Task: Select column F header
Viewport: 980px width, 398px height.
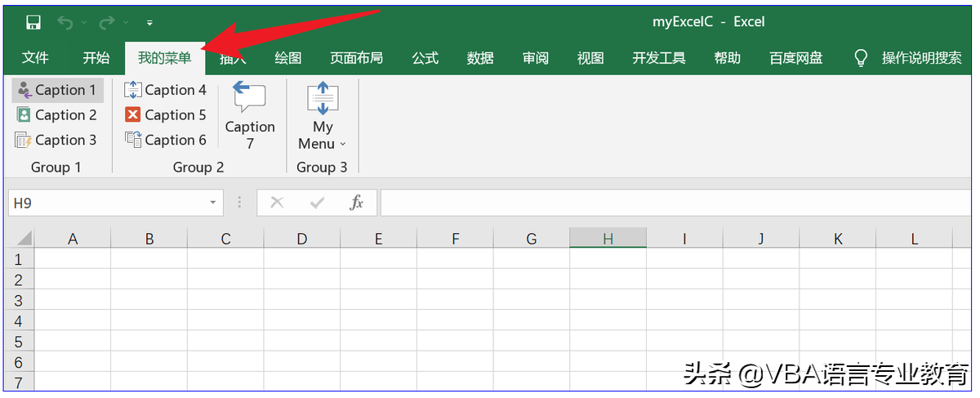Action: pyautogui.click(x=456, y=239)
